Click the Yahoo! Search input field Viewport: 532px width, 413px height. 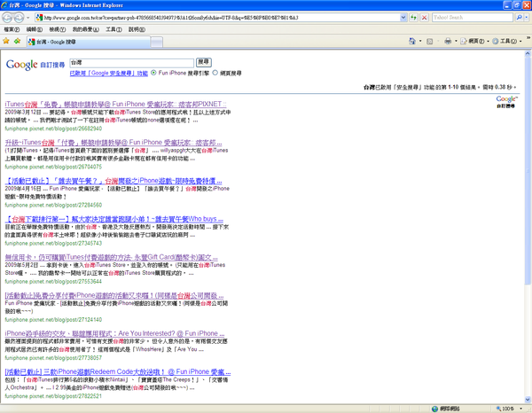click(x=473, y=18)
